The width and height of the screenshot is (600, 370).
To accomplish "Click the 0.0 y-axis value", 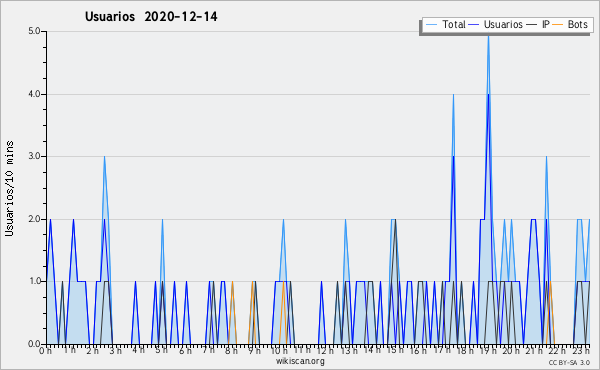I will point(34,344).
